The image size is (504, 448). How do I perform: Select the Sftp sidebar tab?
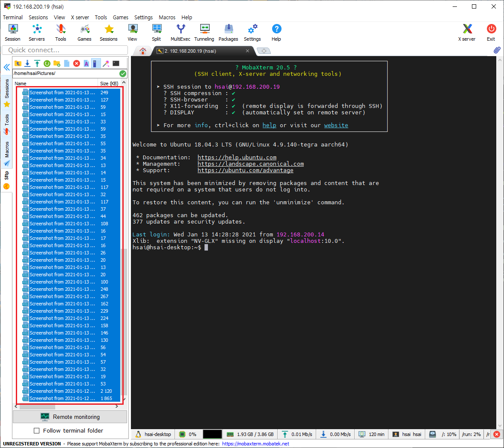click(7, 180)
